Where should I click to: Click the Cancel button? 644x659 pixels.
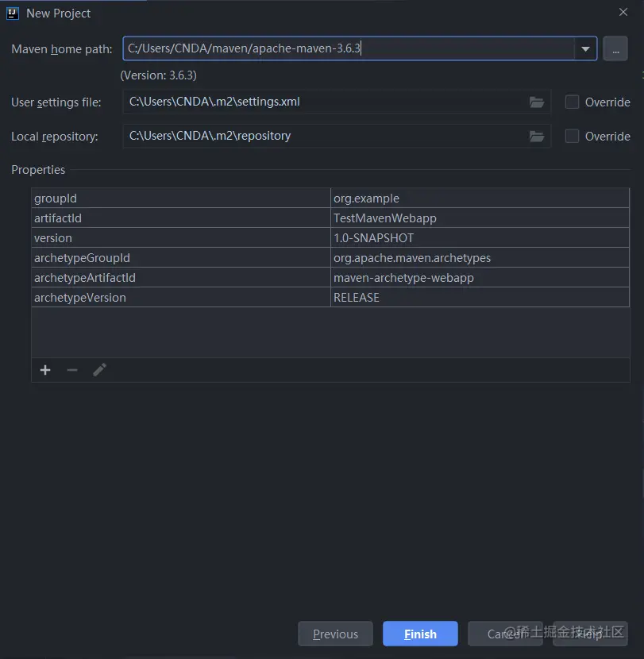(505, 634)
